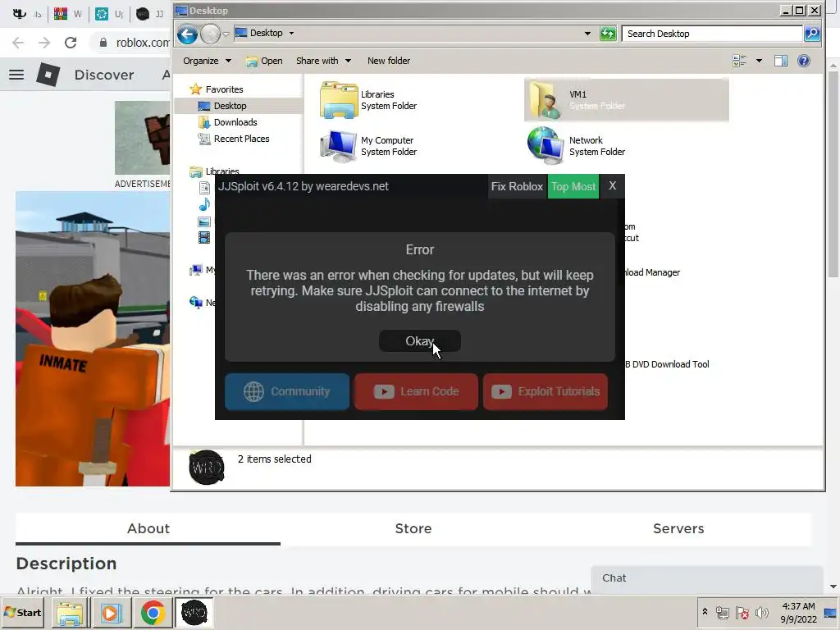This screenshot has height=630, width=840.
Task: Click the game thumbnail with Inmate character
Action: (x=93, y=339)
